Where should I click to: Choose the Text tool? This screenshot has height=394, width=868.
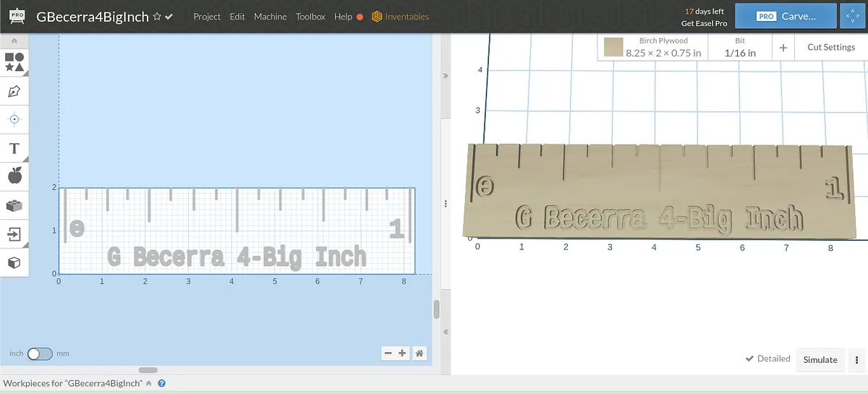pos(14,148)
